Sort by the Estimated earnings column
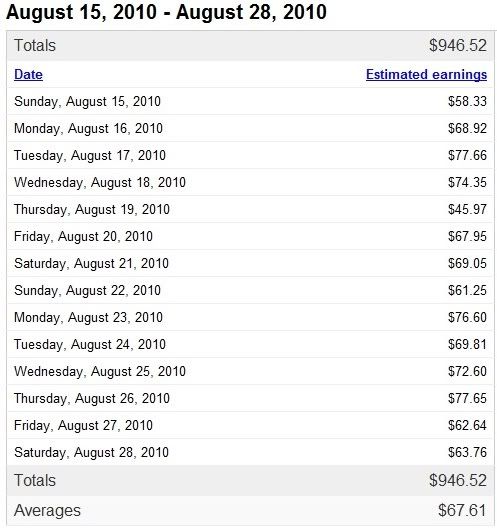This screenshot has width=497, height=530. pos(426,74)
